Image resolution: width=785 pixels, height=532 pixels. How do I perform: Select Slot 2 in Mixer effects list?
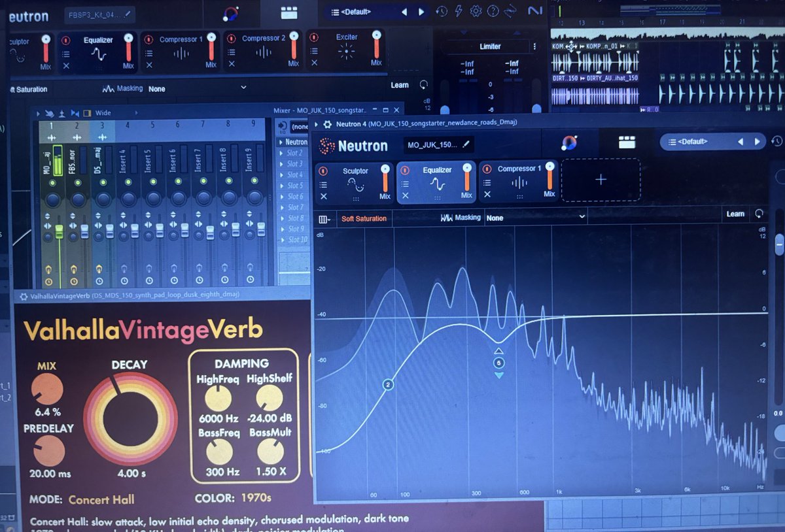coord(295,153)
